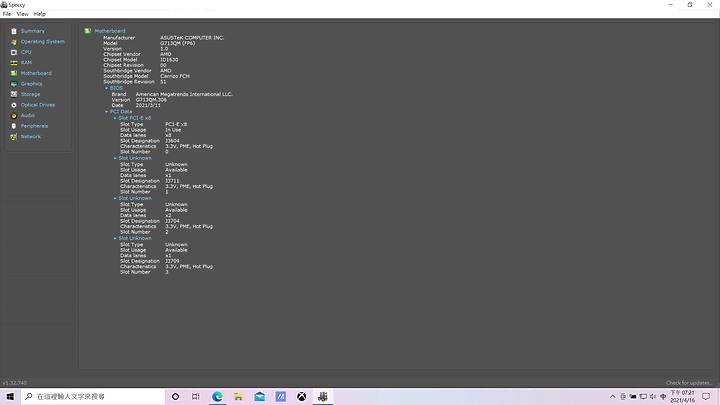Open the File menu
720x405 pixels.
[x=7, y=14]
